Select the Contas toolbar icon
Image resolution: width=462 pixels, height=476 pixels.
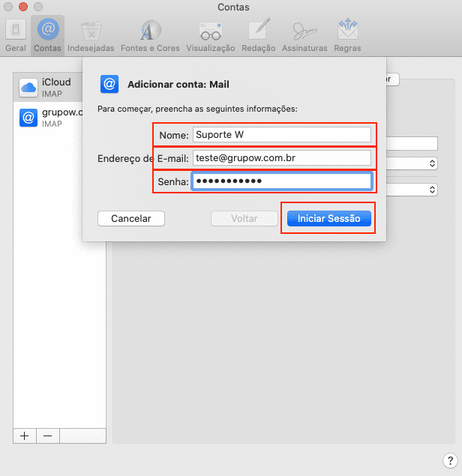pyautogui.click(x=48, y=29)
